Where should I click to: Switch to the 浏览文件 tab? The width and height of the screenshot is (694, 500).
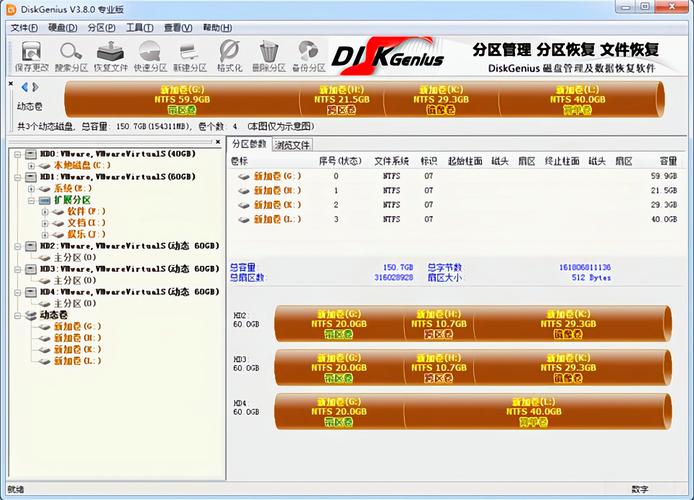click(x=291, y=145)
